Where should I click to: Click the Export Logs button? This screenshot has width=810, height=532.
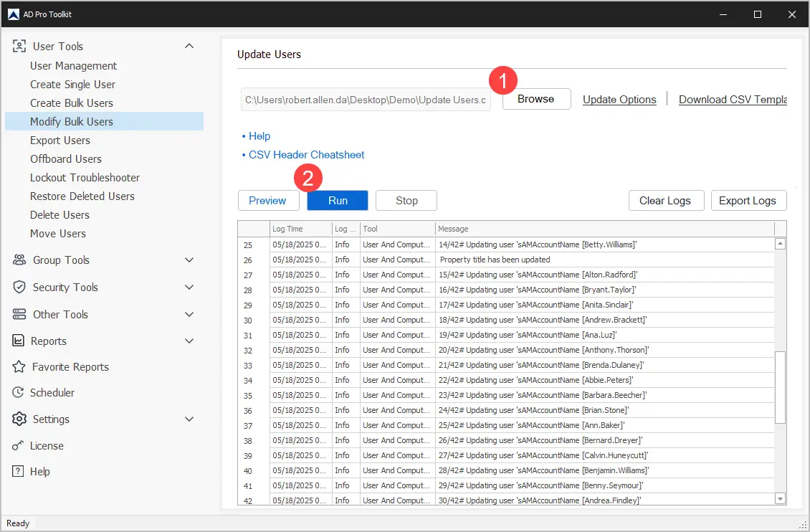click(748, 201)
